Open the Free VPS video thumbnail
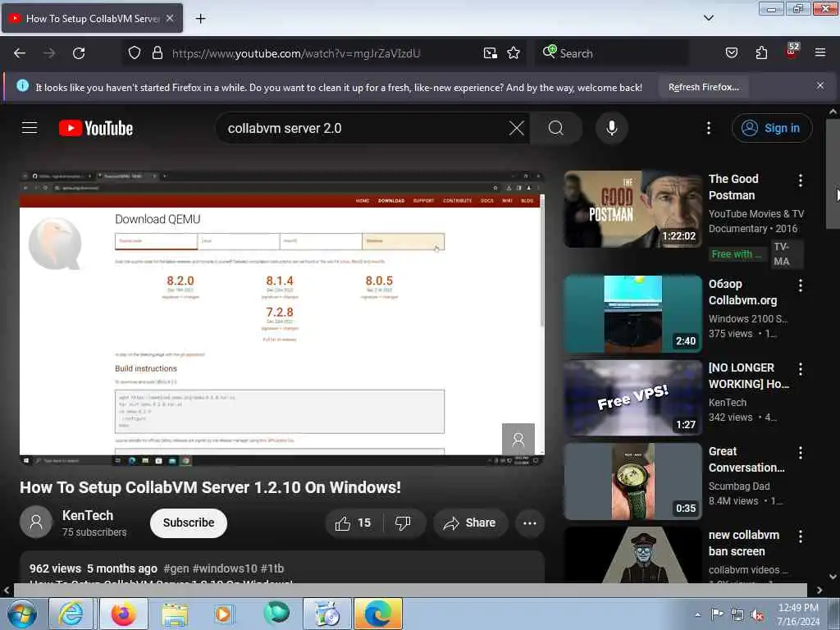This screenshot has height=630, width=840. point(632,398)
